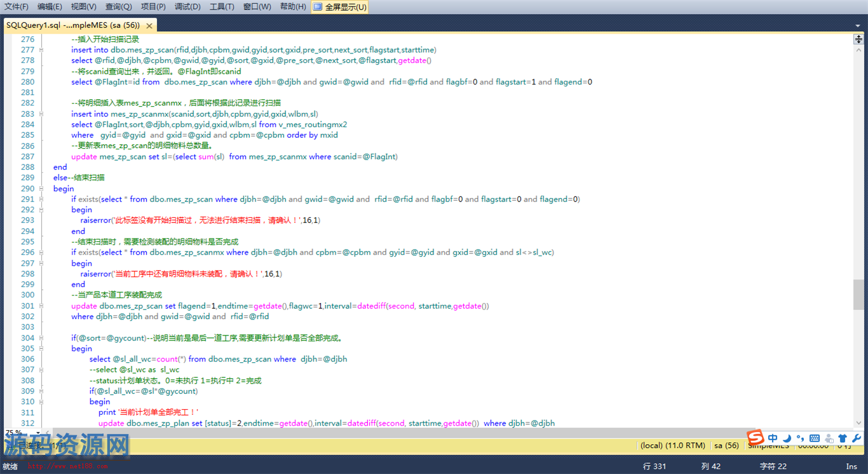Toggle the 中 Chinese/English input mode
The height and width of the screenshot is (474, 868).
pyautogui.click(x=773, y=438)
